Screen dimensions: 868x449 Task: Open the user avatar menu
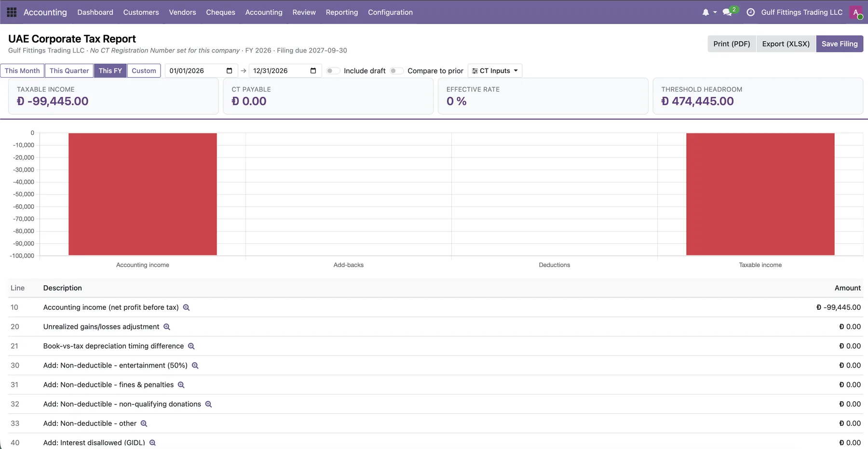pyautogui.click(x=856, y=13)
